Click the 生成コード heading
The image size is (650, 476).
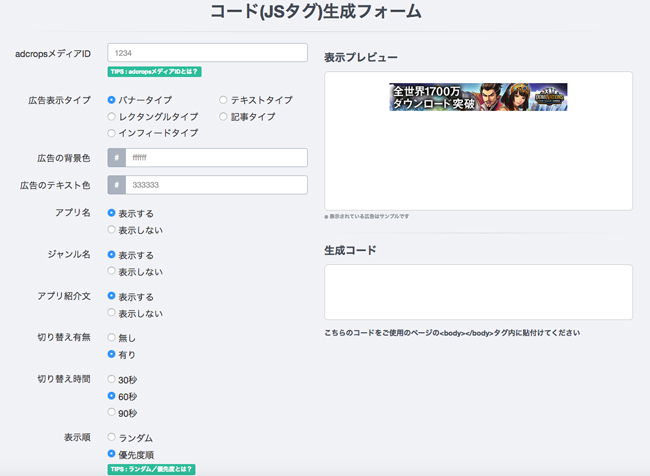tap(350, 250)
